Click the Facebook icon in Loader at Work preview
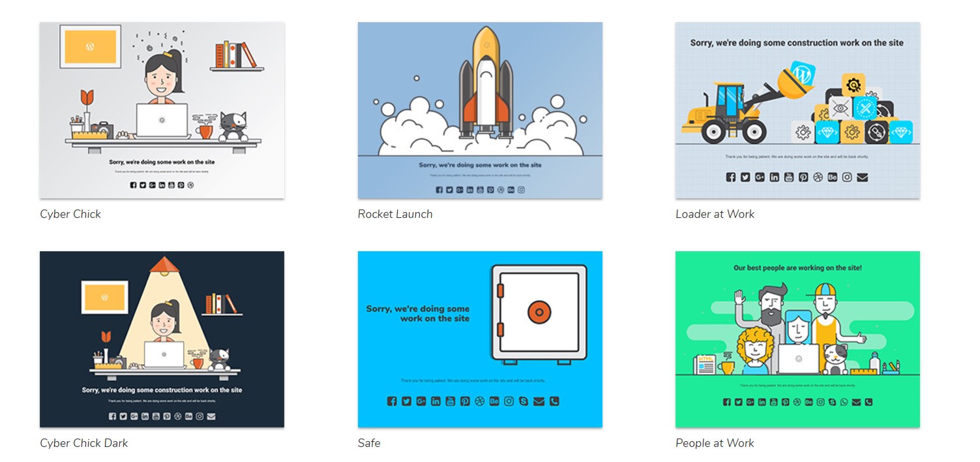The image size is (980, 462). (x=731, y=177)
